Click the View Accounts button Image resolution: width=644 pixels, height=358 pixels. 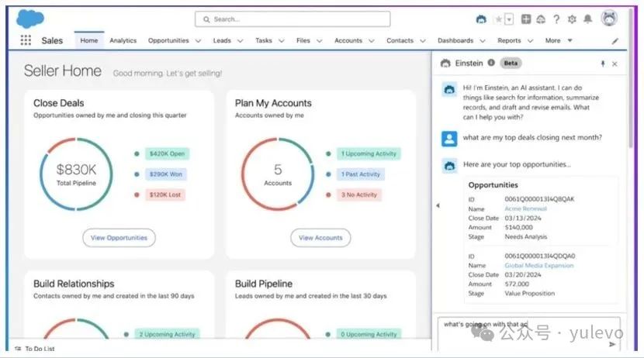320,238
